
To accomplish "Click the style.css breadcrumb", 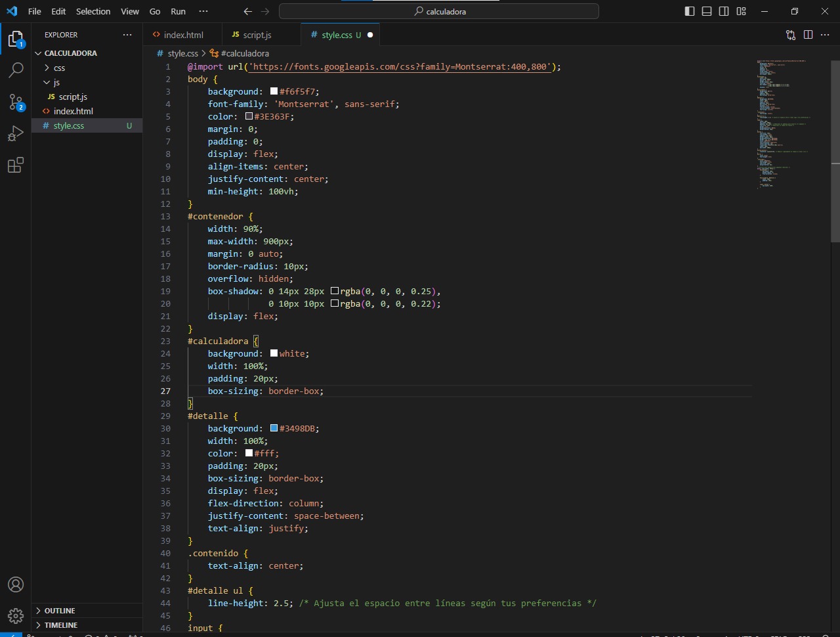I will click(177, 53).
